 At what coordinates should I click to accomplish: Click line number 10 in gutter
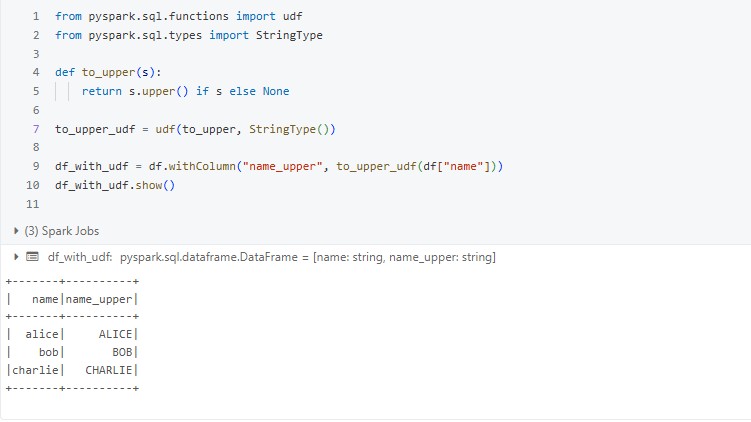(33, 185)
